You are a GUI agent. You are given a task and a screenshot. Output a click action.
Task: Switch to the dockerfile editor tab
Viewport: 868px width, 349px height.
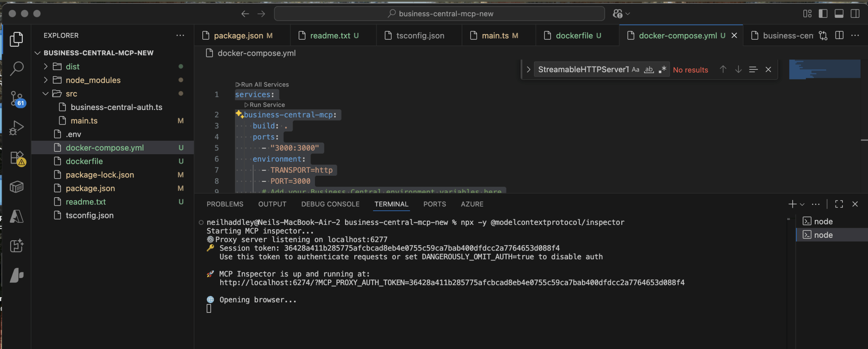(x=577, y=36)
